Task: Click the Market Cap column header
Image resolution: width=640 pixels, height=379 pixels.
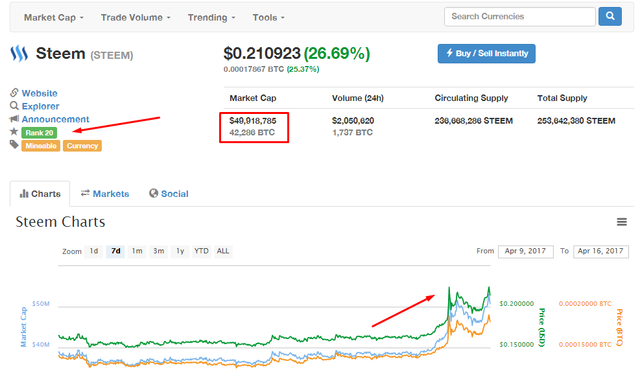Action: (x=253, y=98)
